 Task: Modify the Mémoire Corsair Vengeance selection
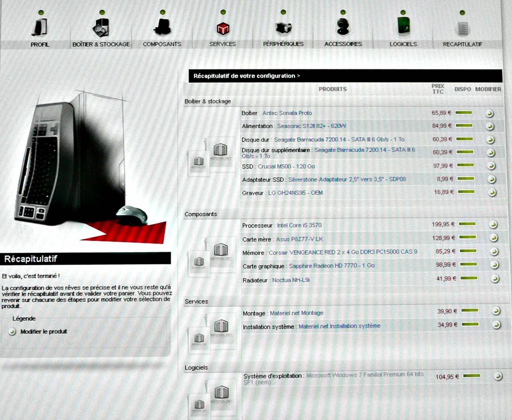pos(495,252)
